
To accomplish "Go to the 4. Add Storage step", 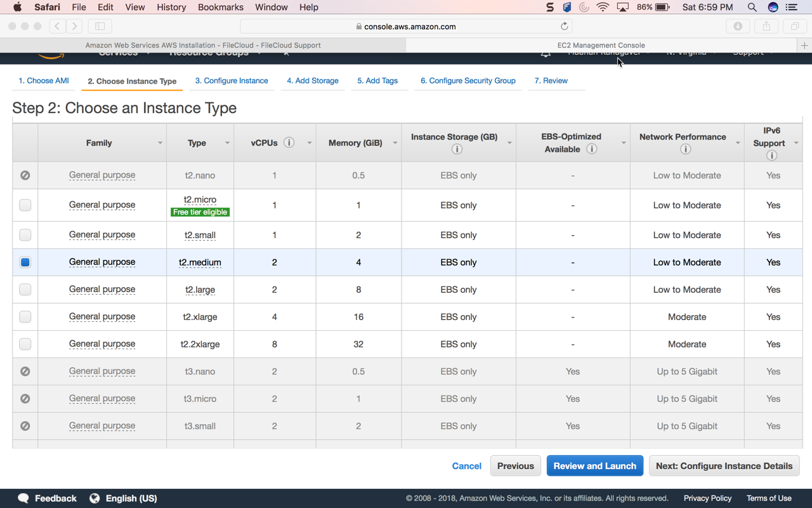I will 312,81.
